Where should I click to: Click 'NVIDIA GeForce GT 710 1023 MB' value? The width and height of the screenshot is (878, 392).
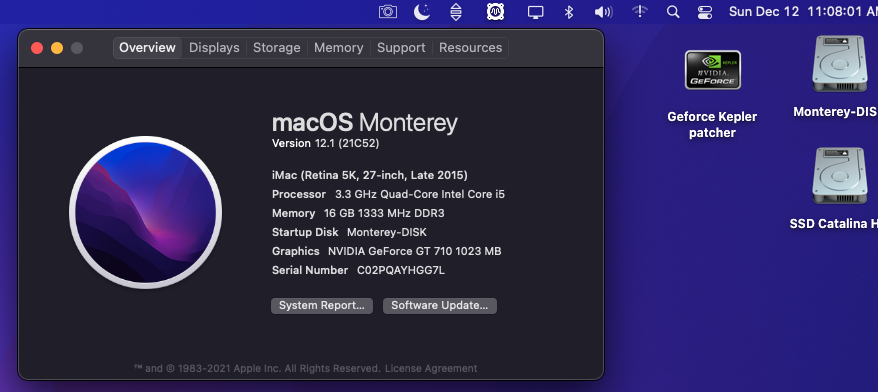pyautogui.click(x=414, y=251)
